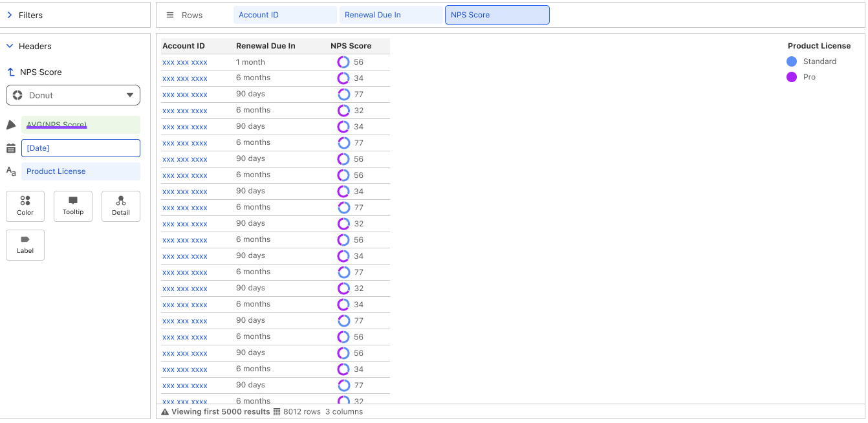Open the Label marks card
This screenshot has height=423, width=868.
click(x=25, y=245)
